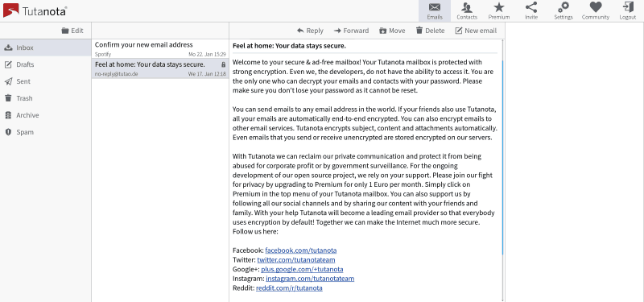
Task: Open the Drafts folder
Action: click(46, 64)
